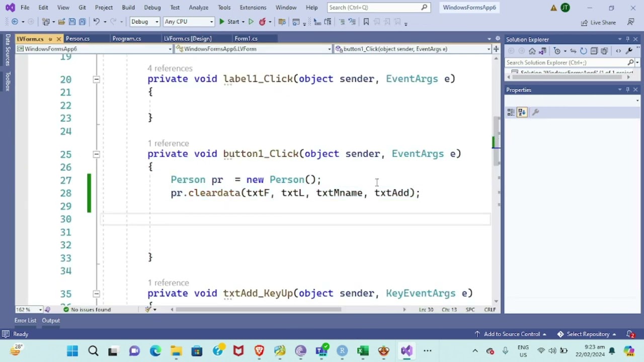Image resolution: width=644 pixels, height=362 pixels.
Task: Click the Open File folder icon
Action: tap(61, 22)
